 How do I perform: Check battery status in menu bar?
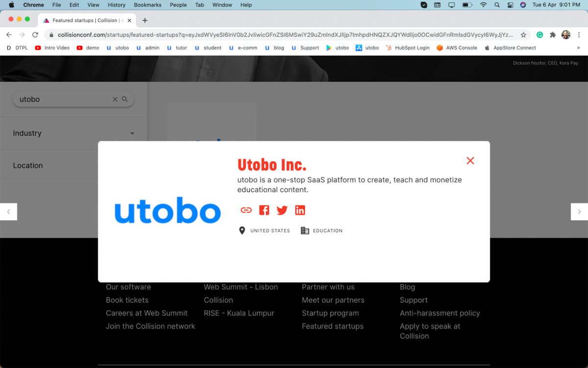point(467,5)
